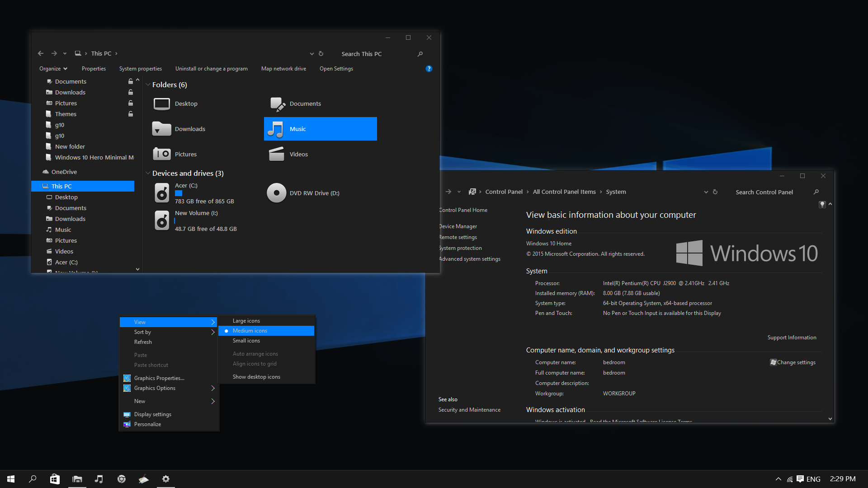This screenshot has width=868, height=488.
Task: Click the help question mark icon
Action: point(429,69)
